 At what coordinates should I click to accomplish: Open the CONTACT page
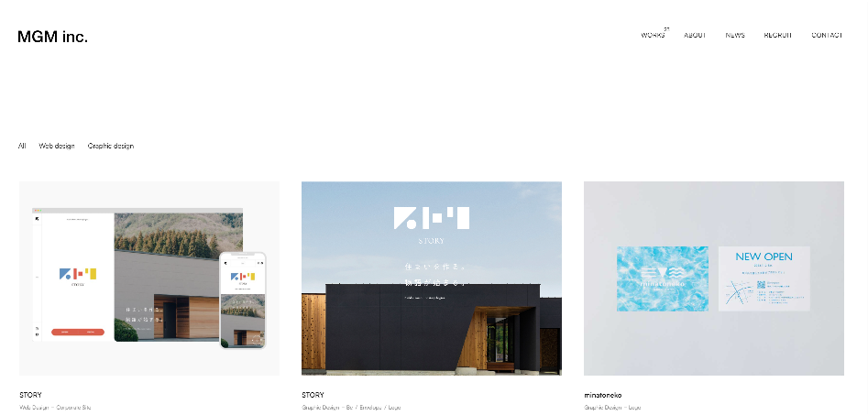click(827, 35)
